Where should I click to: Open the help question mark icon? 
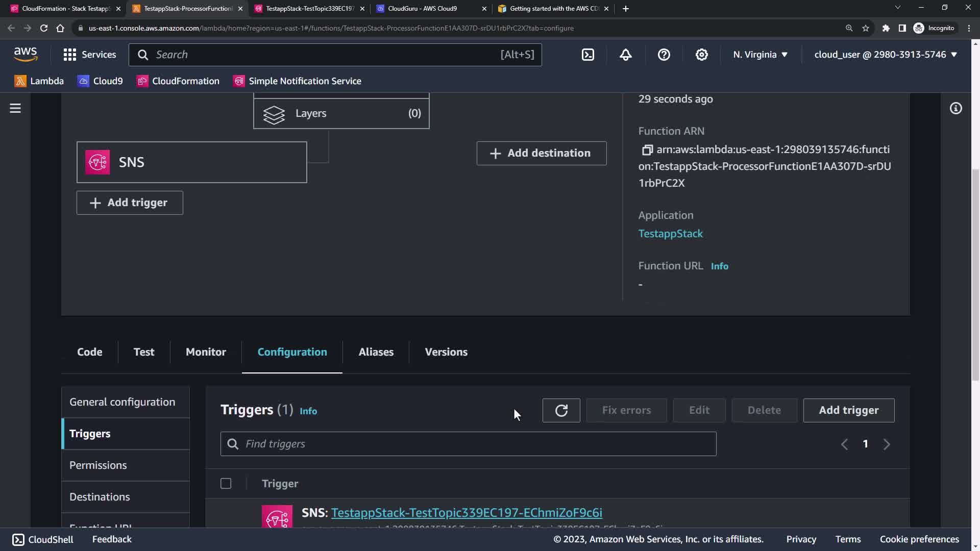coord(664,55)
